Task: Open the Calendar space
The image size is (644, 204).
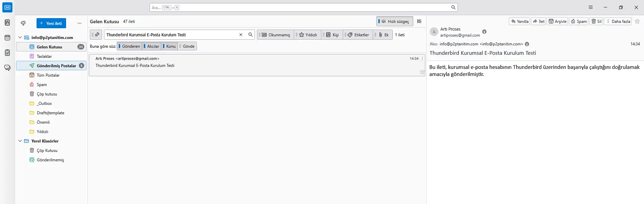Action: 7,38
